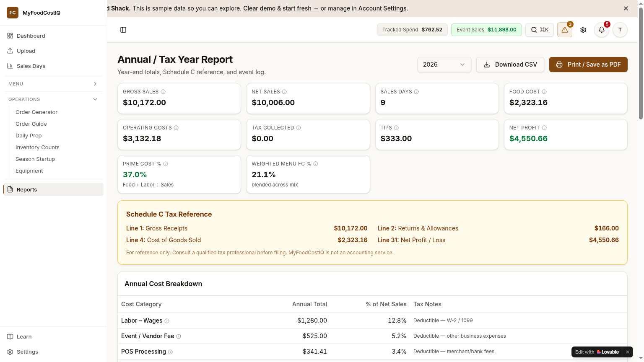The height and width of the screenshot is (362, 644).
Task: Toggle the sidebar panel icon
Action: point(123,30)
